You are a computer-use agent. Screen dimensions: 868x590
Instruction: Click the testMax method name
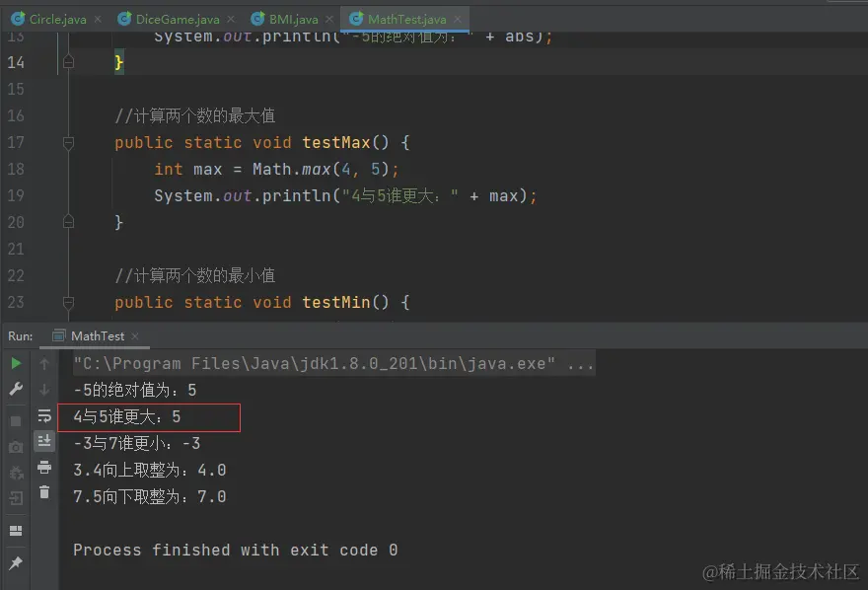[336, 142]
